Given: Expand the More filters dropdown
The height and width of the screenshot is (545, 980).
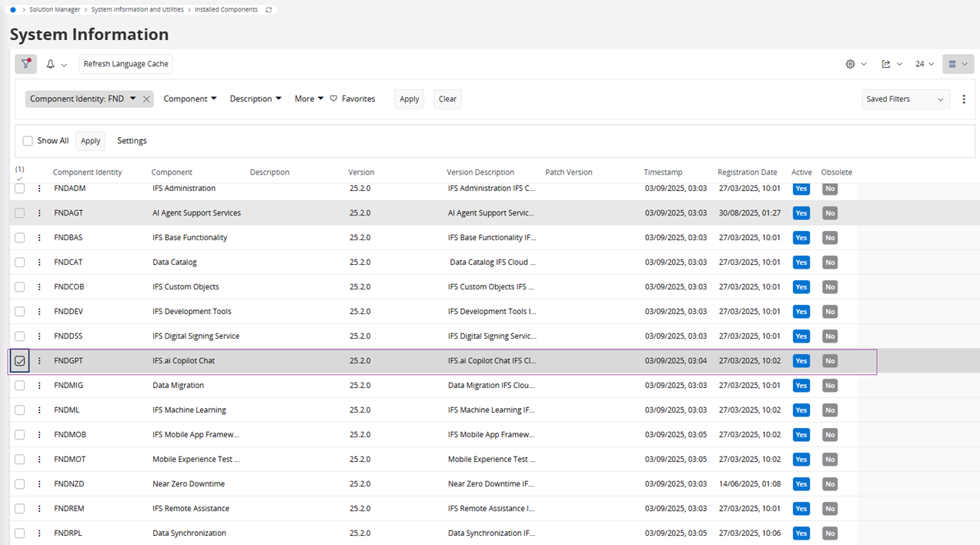Looking at the screenshot, I should point(309,99).
